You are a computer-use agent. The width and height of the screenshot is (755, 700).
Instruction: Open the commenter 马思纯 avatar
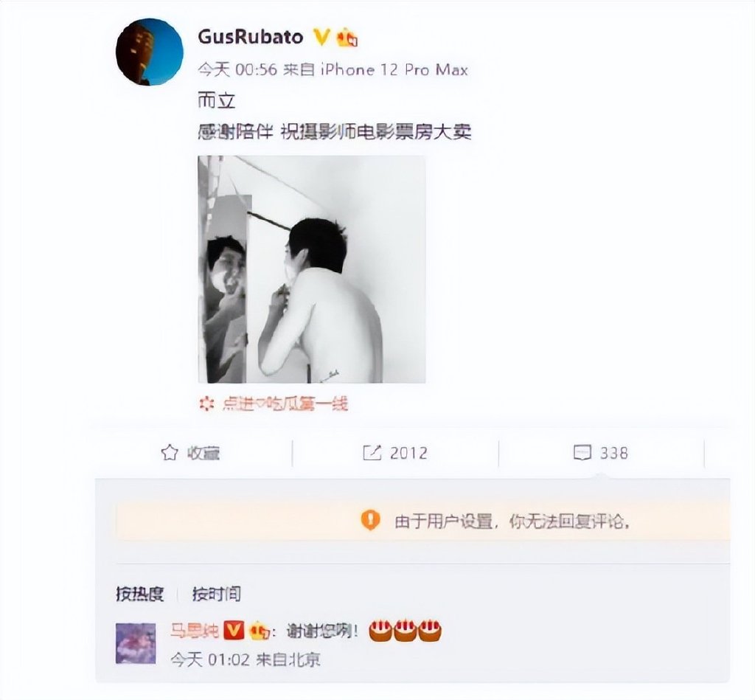click(136, 643)
